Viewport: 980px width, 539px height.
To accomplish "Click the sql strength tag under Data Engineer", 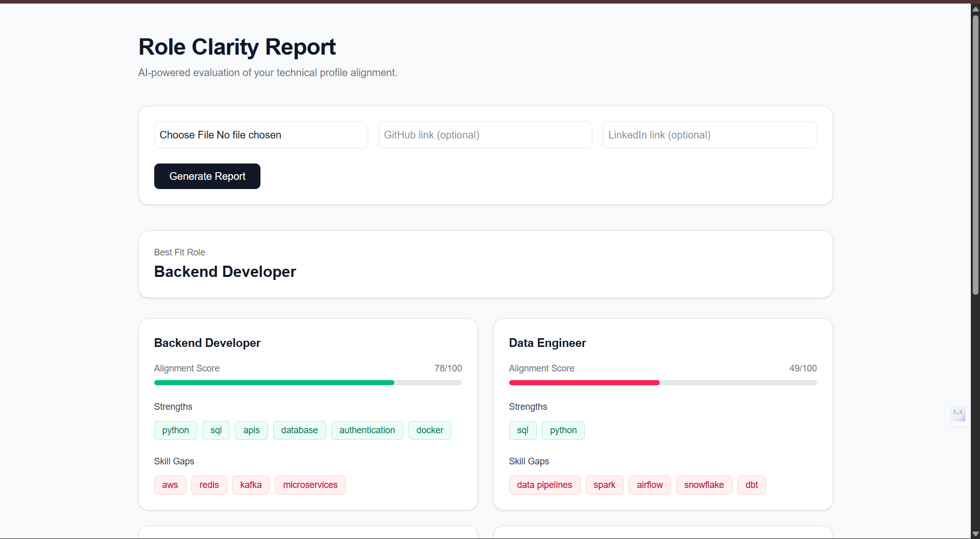I will pyautogui.click(x=523, y=430).
